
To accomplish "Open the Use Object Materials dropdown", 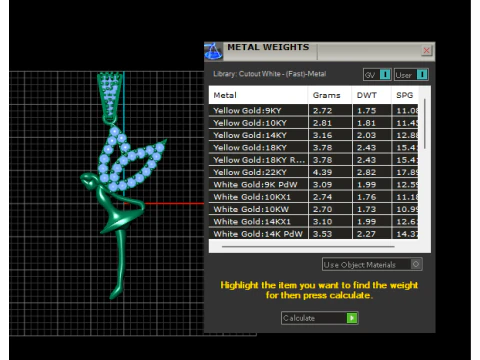I will tap(372, 265).
